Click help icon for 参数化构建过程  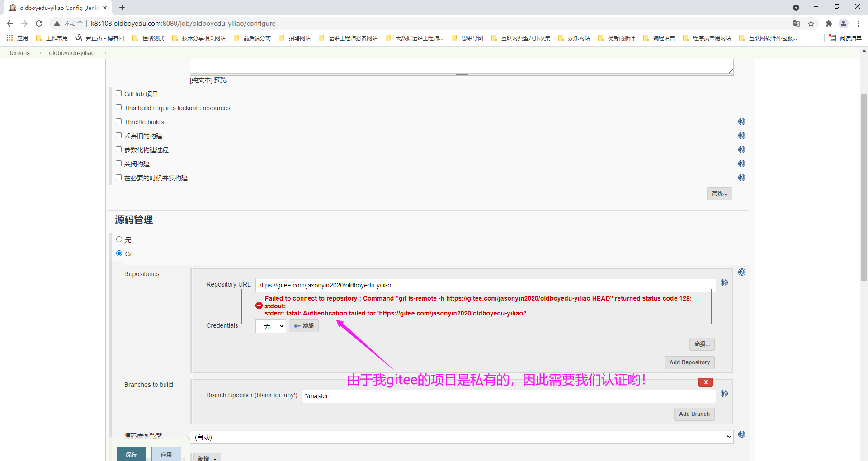pos(741,150)
